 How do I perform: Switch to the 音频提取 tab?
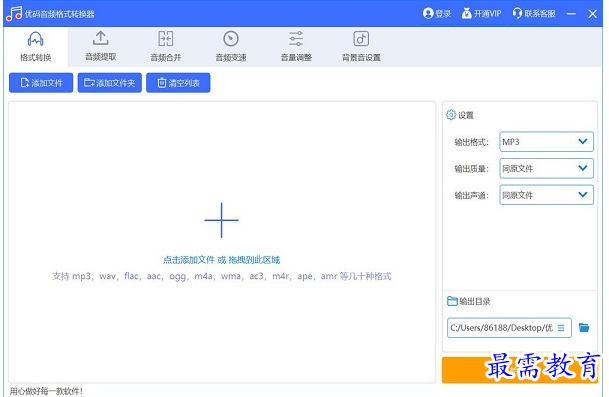[101, 47]
